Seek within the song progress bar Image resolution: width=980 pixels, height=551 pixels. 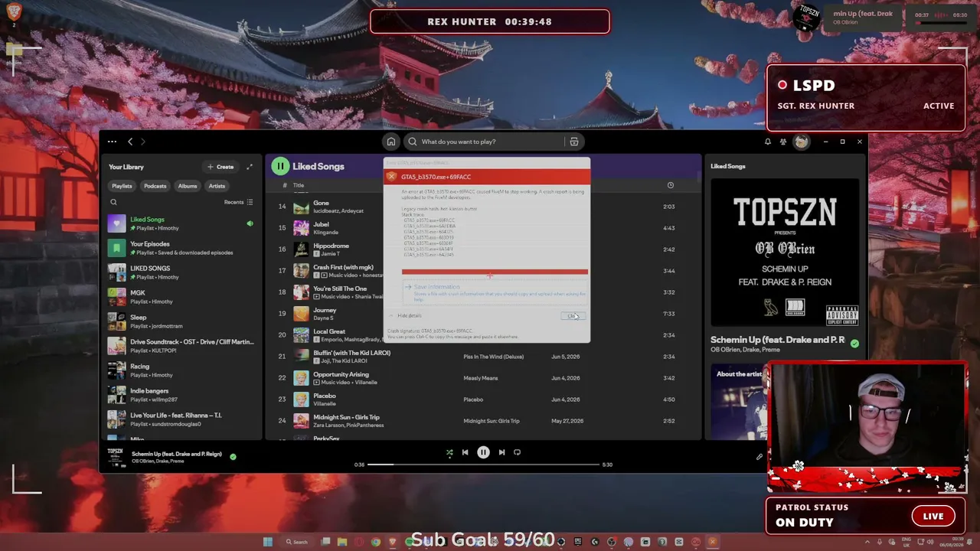click(483, 465)
